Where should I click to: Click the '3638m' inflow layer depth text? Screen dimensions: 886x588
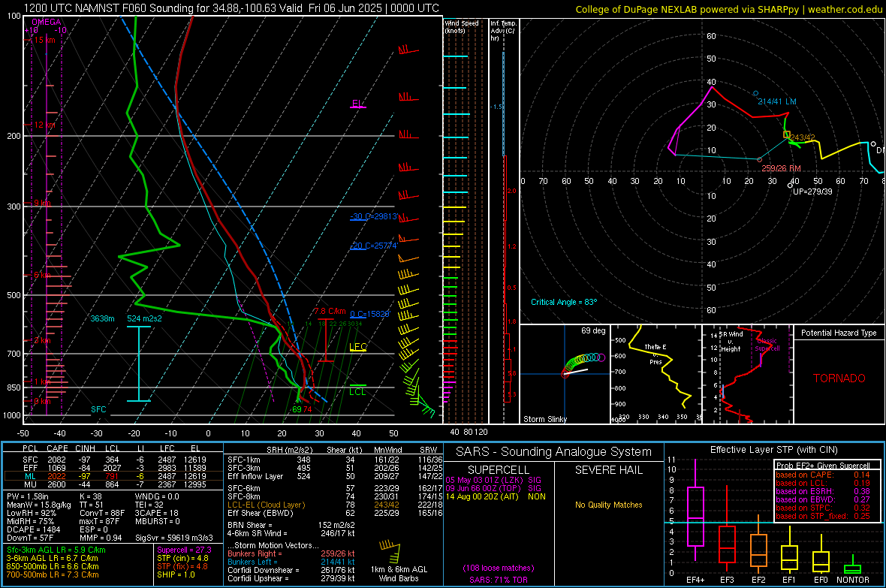pos(102,319)
